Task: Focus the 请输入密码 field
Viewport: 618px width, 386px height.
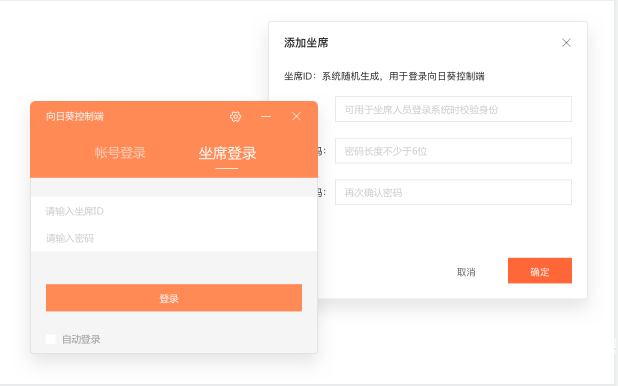Action: pos(174,238)
